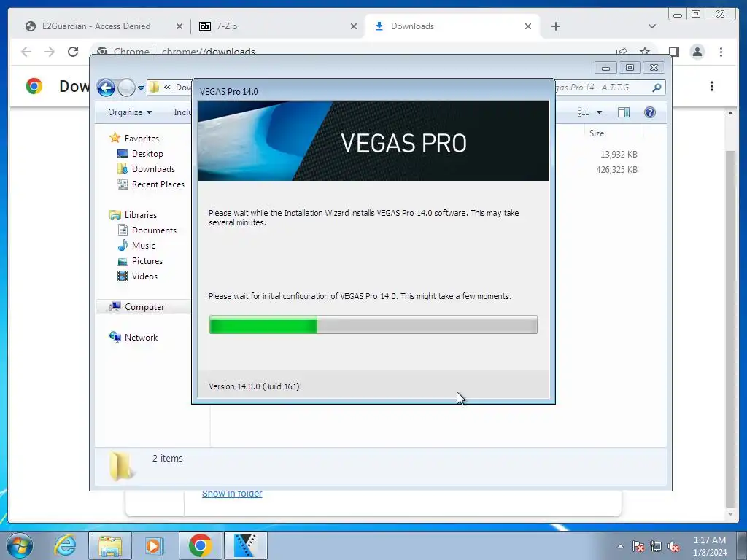Open Explorer's recent pages dropdown arrow
The image size is (747, 560).
pos(141,88)
